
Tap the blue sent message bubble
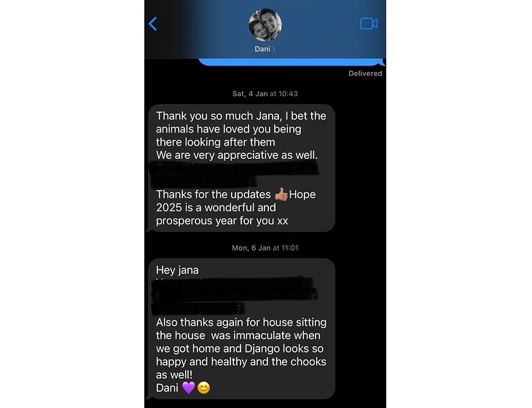coord(291,62)
